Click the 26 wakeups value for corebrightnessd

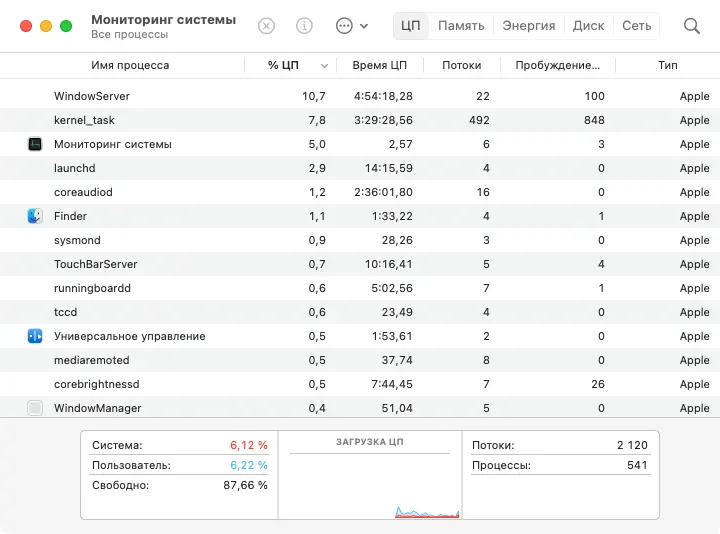coord(598,384)
